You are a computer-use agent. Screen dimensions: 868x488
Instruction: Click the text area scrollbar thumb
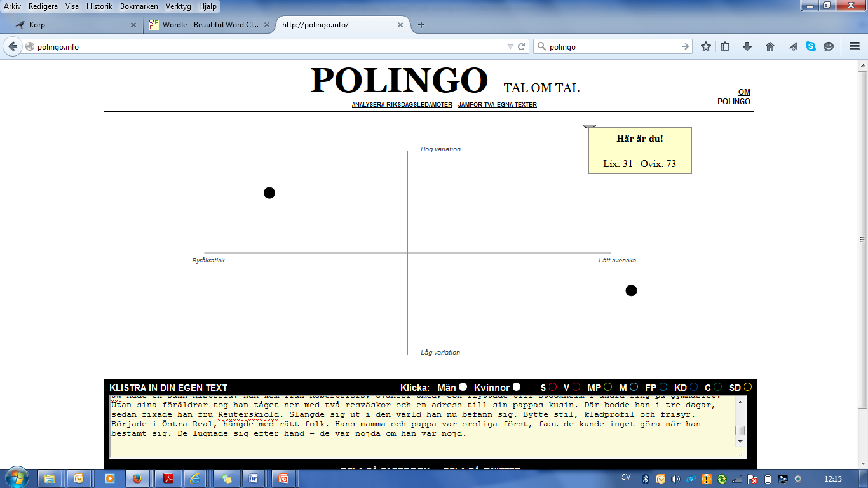(x=740, y=430)
